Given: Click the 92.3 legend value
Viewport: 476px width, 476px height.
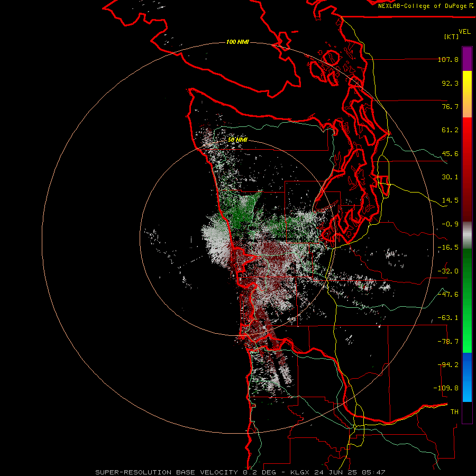Looking at the screenshot, I should pos(450,83).
